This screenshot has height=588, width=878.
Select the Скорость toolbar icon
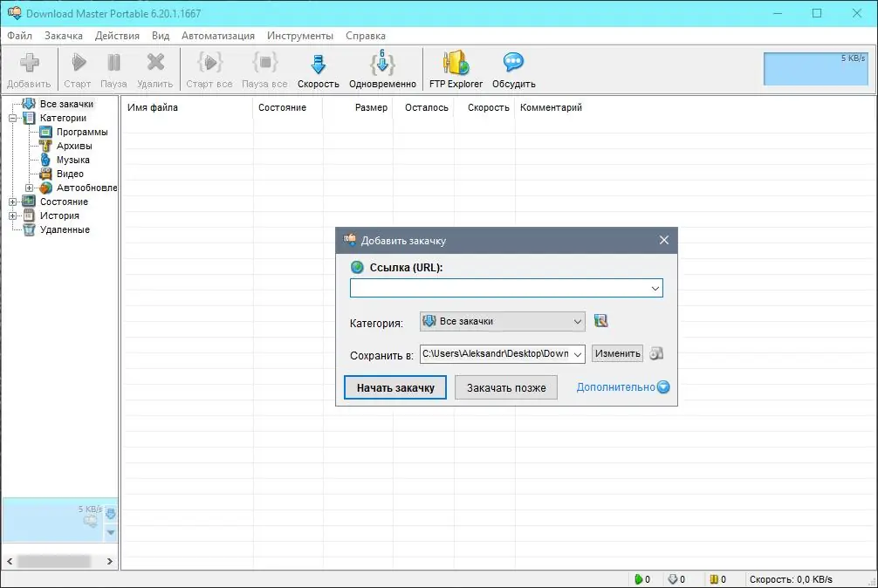318,64
